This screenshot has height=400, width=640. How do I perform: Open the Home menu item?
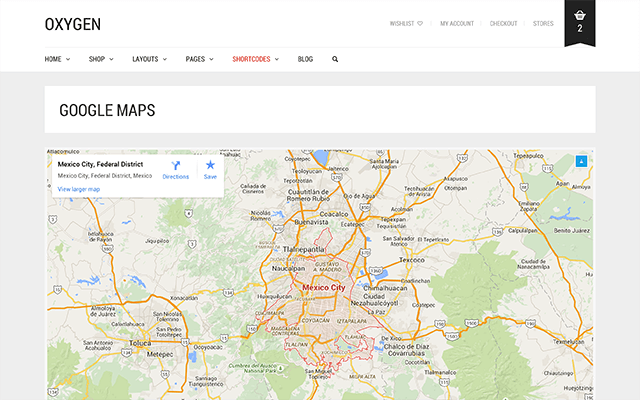tap(53, 59)
